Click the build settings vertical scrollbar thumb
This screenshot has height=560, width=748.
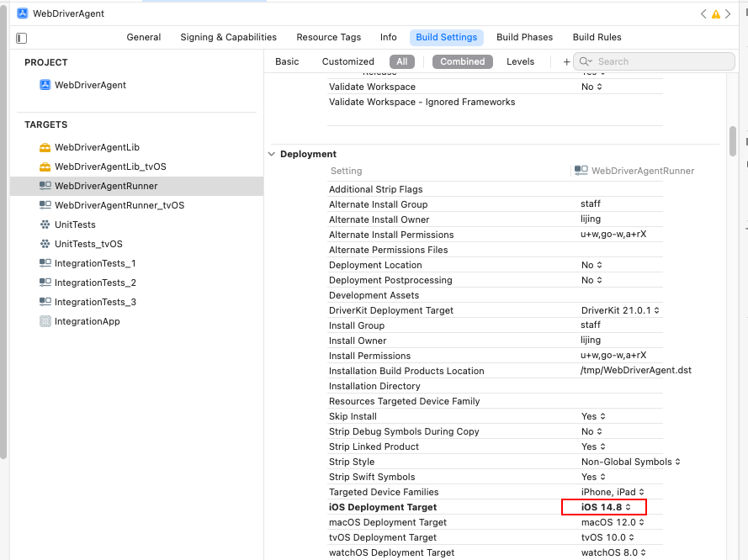pyautogui.click(x=733, y=141)
